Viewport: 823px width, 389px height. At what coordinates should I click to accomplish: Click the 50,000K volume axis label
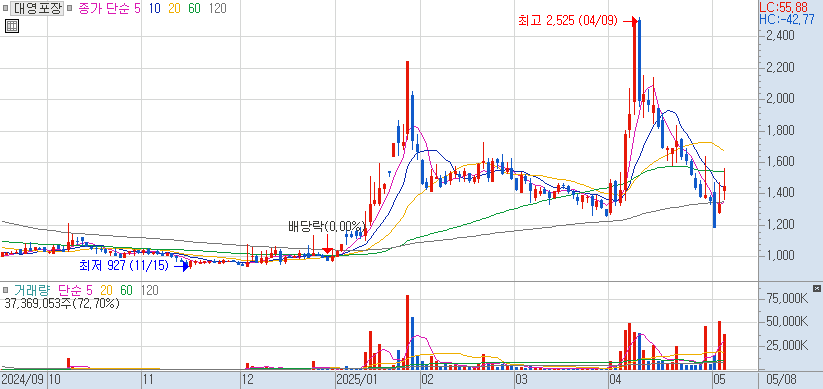tap(787, 321)
